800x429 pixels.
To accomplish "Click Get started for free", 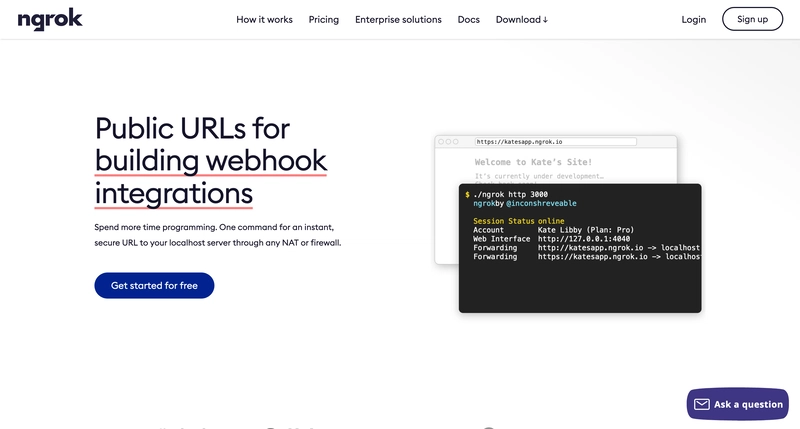I will 154,286.
